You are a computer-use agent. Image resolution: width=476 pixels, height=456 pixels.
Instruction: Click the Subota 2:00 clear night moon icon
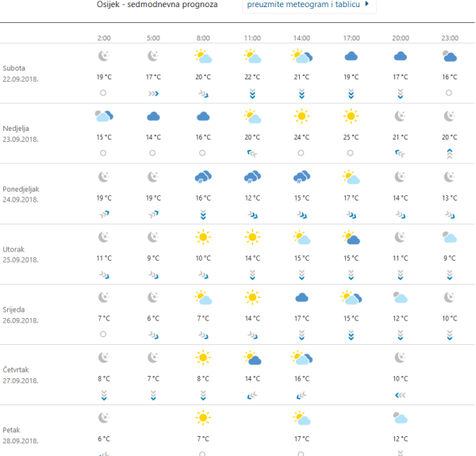point(104,56)
